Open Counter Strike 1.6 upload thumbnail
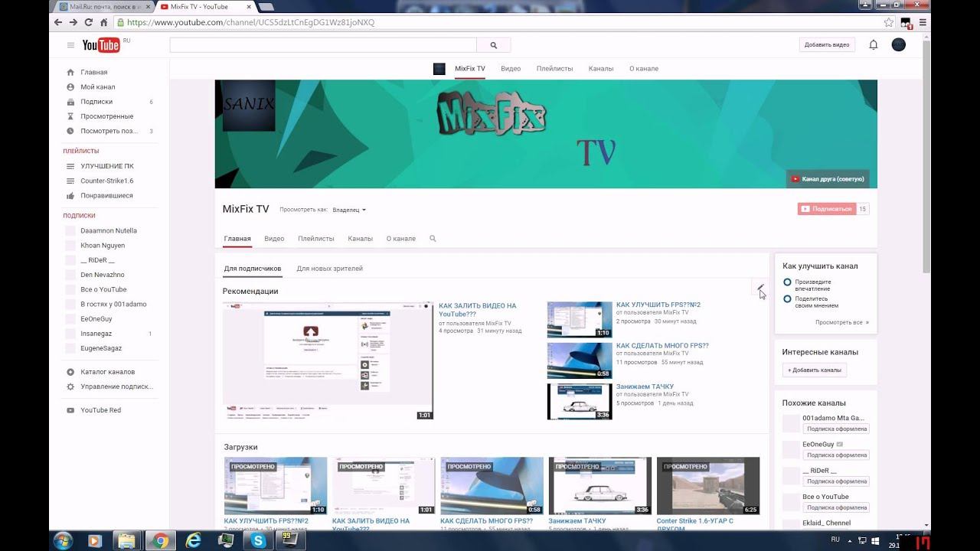Image resolution: width=980 pixels, height=551 pixels. click(708, 486)
